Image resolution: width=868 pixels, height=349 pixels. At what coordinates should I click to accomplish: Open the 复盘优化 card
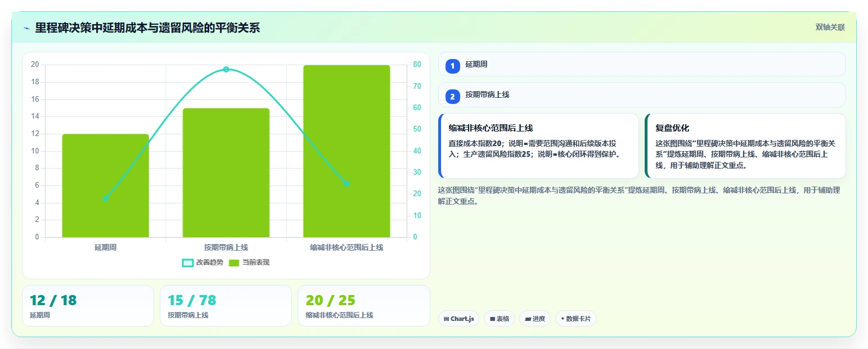(745, 146)
